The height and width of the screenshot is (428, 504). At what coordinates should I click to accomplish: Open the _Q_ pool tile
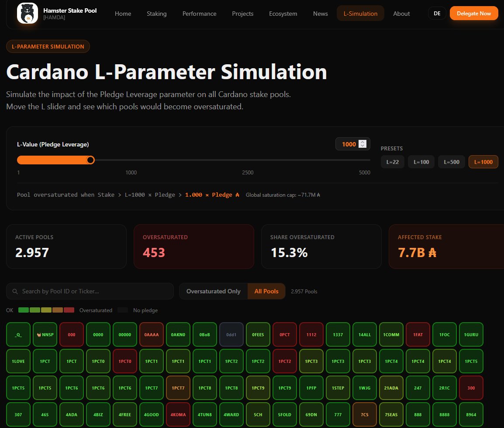coord(18,334)
